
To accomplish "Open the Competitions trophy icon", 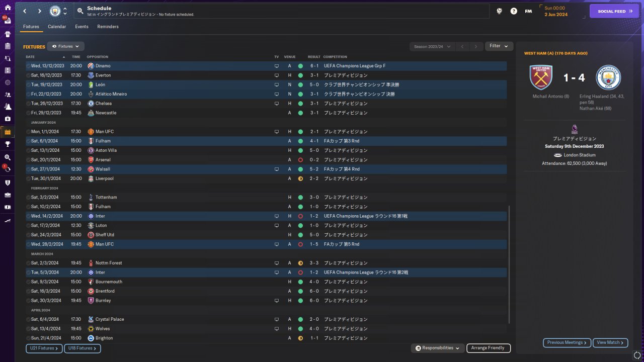I will (8, 144).
